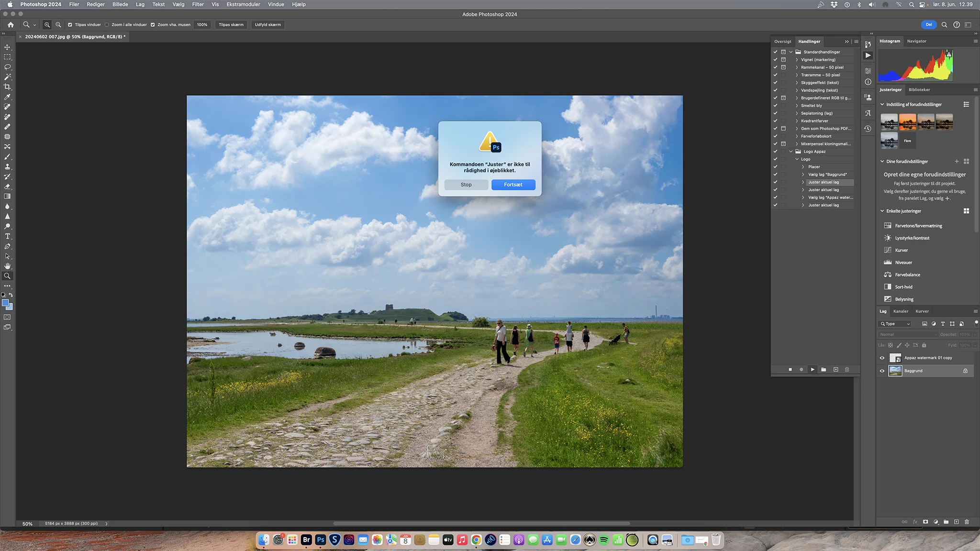Image resolution: width=980 pixels, height=551 pixels.
Task: Select the Lasso tool
Action: pyautogui.click(x=7, y=67)
